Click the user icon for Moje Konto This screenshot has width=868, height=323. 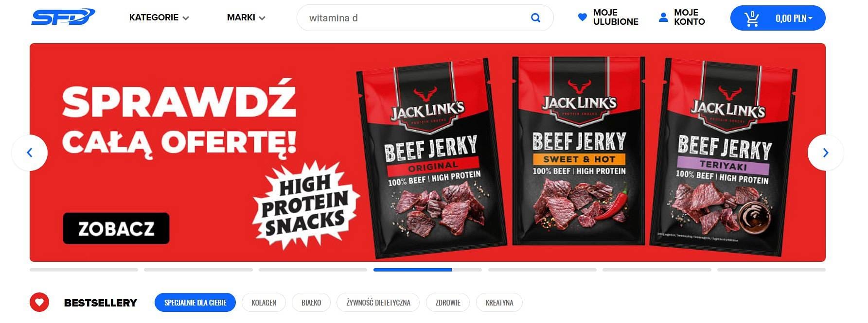tap(663, 17)
